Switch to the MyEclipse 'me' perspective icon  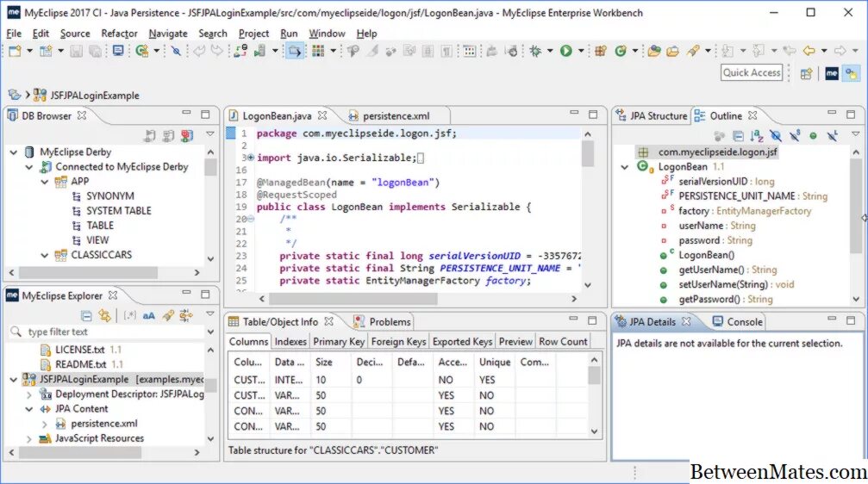point(832,73)
